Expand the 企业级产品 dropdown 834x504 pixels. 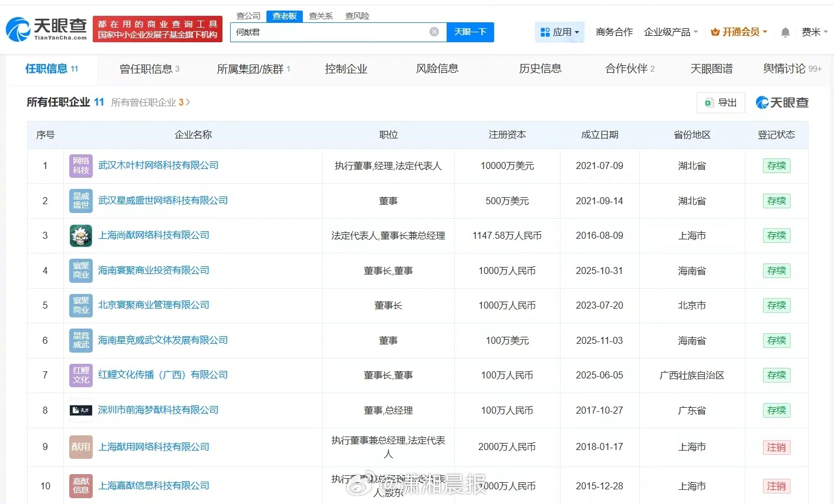671,32
